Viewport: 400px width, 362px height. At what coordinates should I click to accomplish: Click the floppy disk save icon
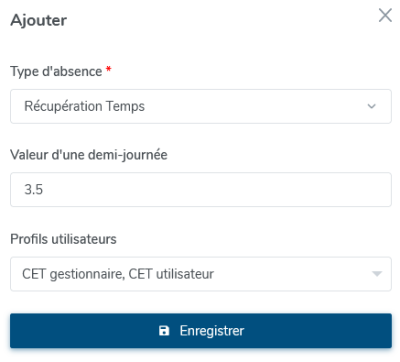pos(164,331)
